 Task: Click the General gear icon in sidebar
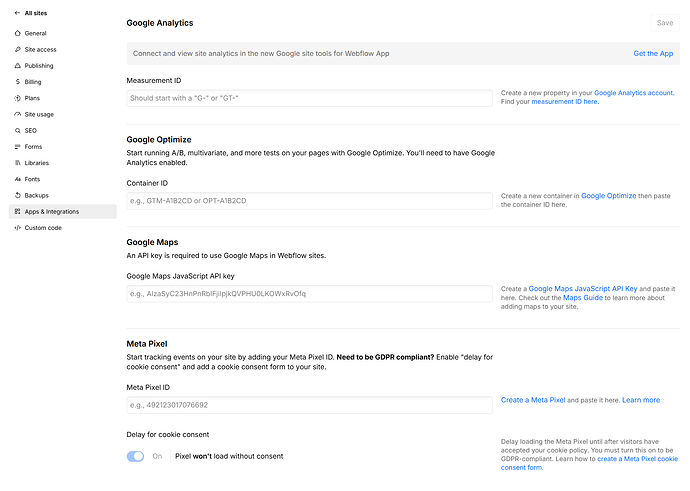coord(17,33)
